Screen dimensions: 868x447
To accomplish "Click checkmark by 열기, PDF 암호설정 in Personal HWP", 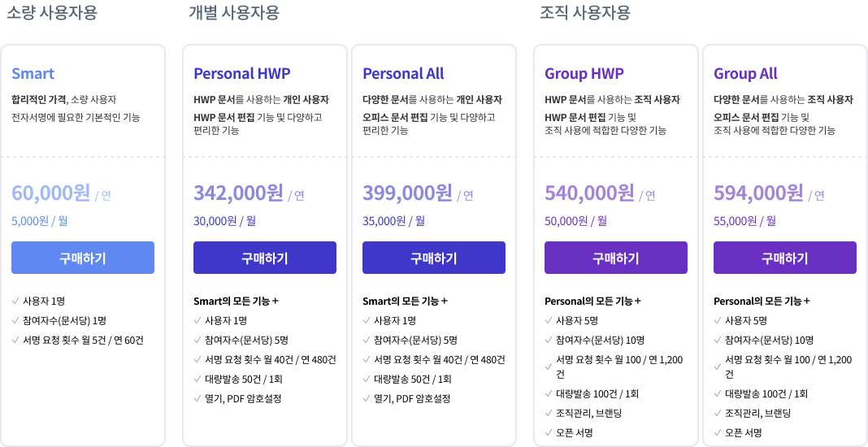I will tap(197, 399).
